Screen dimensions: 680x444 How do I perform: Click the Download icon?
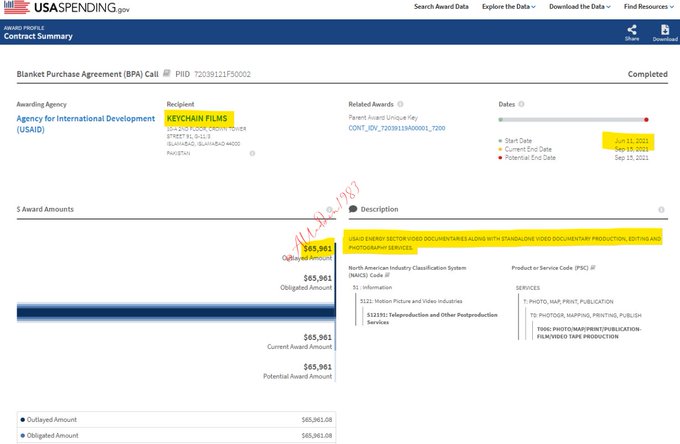pos(665,30)
